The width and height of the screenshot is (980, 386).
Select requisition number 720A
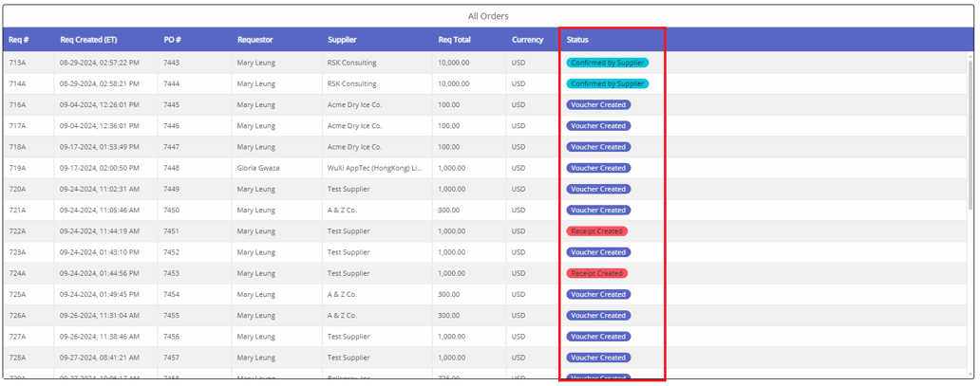click(x=18, y=189)
